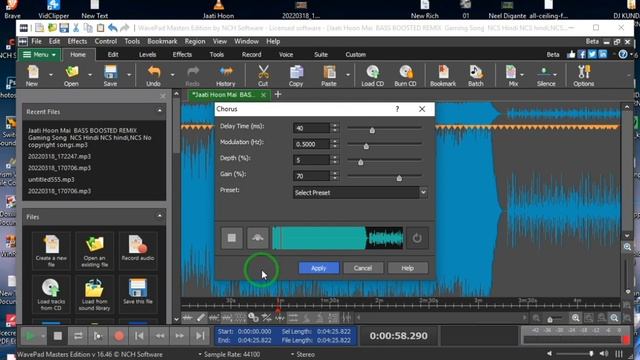640x360 pixels.
Task: Switch to the Effects ribbon tab
Action: click(x=182, y=54)
